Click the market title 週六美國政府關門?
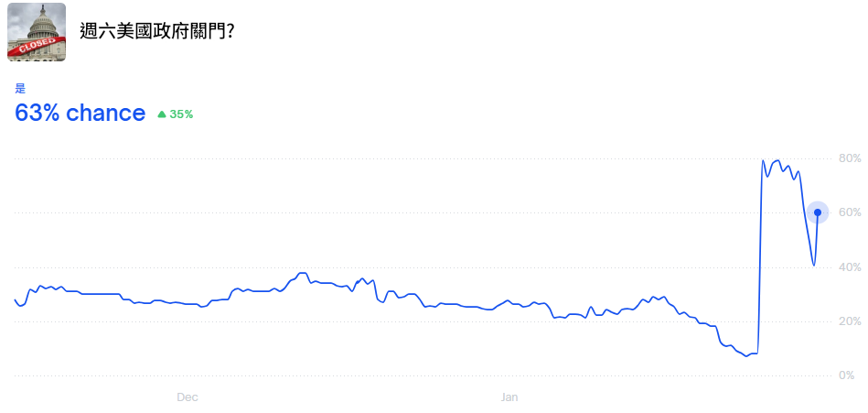Image resolution: width=868 pixels, height=413 pixels. click(x=156, y=31)
